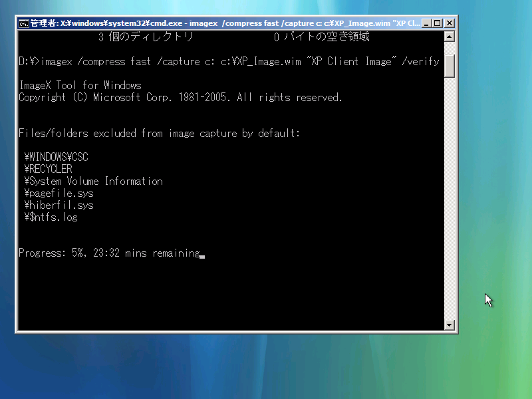The width and height of the screenshot is (532, 399).
Task: Click the ¥System Volume Information entry
Action: tap(93, 181)
